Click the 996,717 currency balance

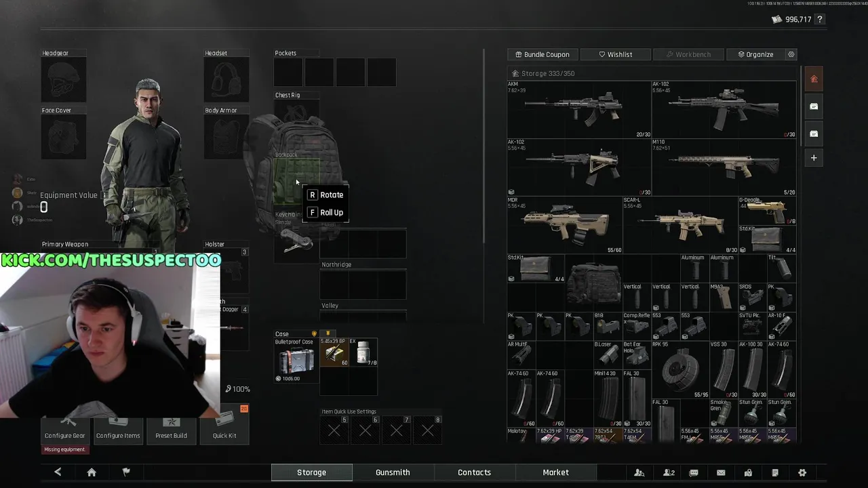798,20
